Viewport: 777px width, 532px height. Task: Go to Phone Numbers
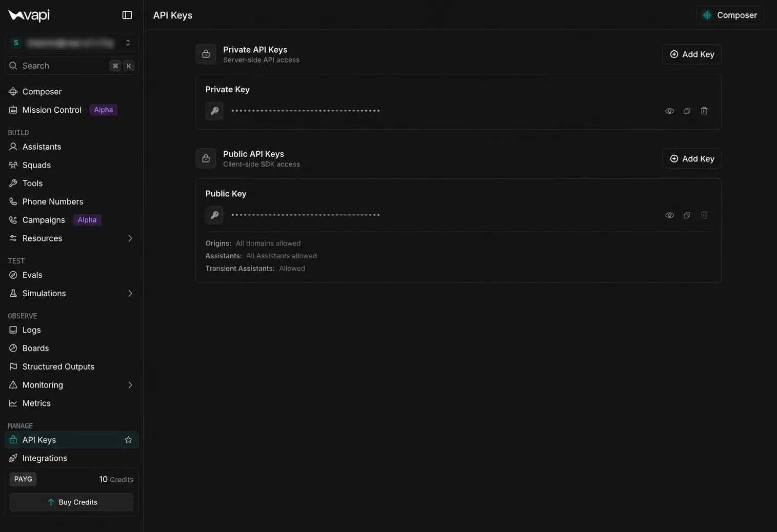click(72, 202)
